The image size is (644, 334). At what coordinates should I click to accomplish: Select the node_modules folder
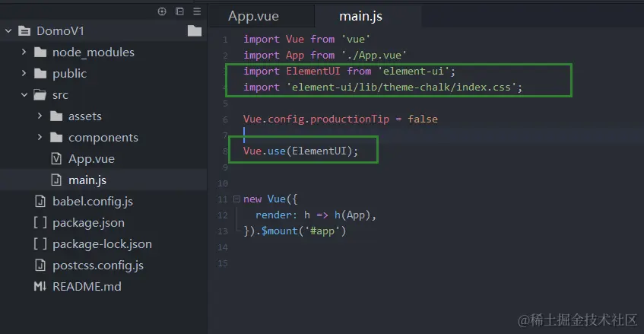(94, 52)
